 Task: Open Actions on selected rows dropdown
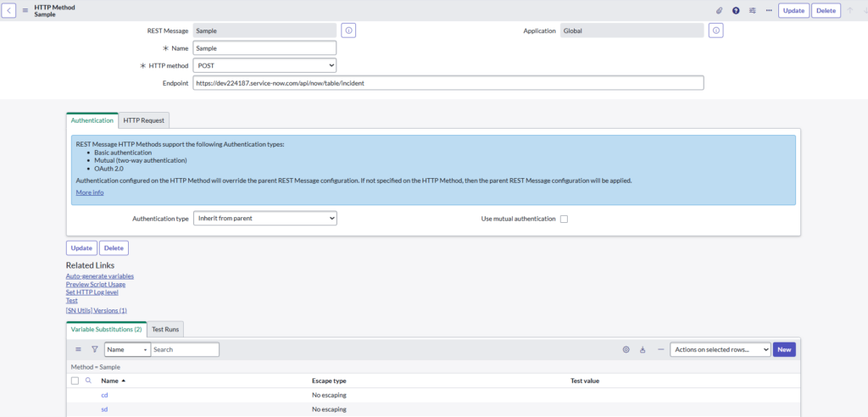(719, 349)
